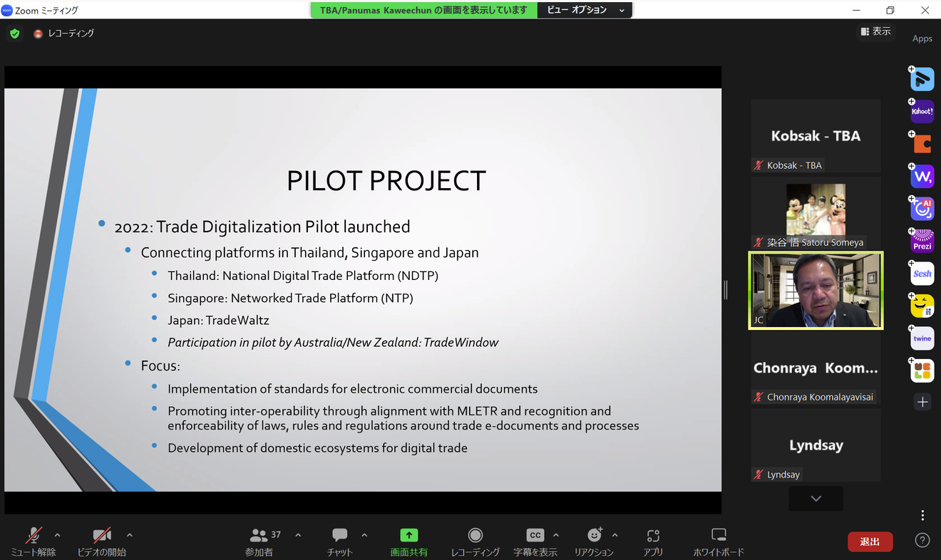Image resolution: width=941 pixels, height=560 pixels.
Task: Open the orange C-shaped app icon
Action: point(922,144)
